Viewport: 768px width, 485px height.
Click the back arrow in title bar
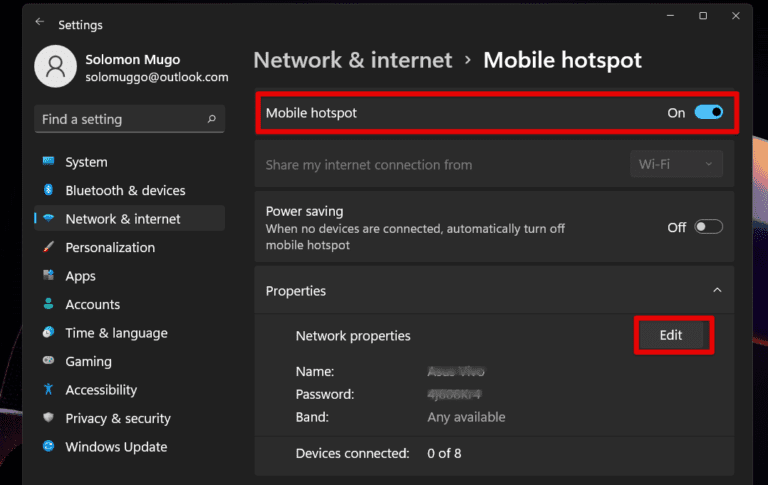pyautogui.click(x=40, y=22)
